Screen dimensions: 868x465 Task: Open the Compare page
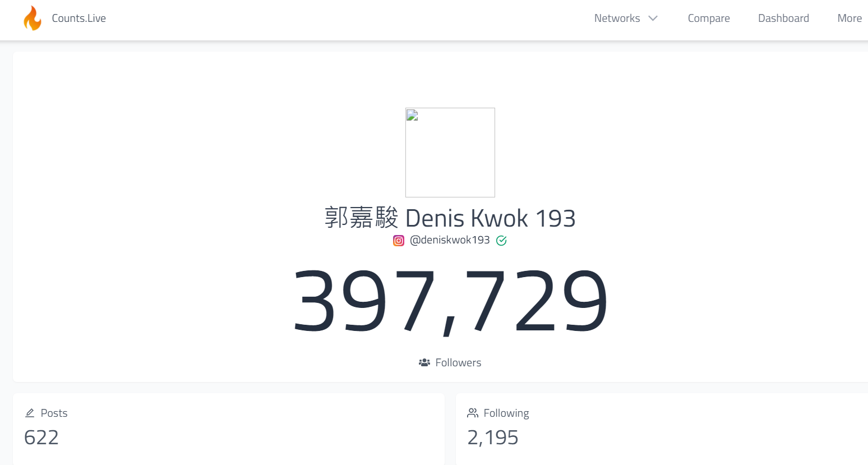coord(709,18)
